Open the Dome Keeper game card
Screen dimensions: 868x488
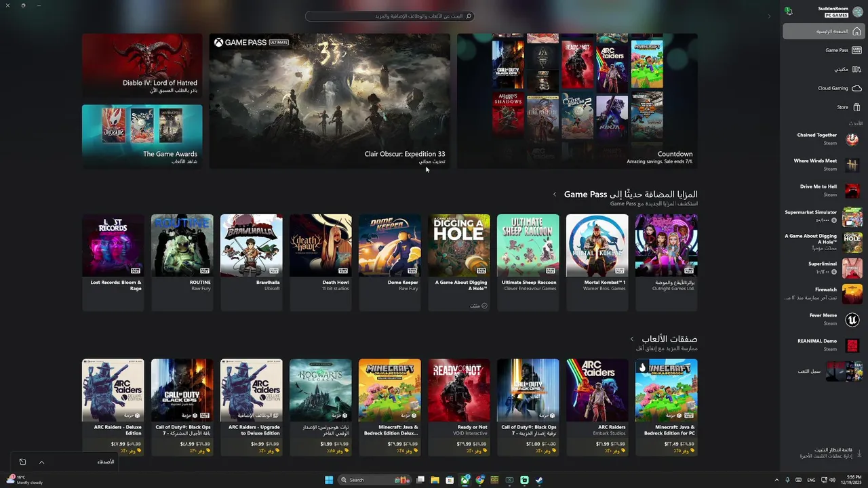pyautogui.click(x=390, y=262)
